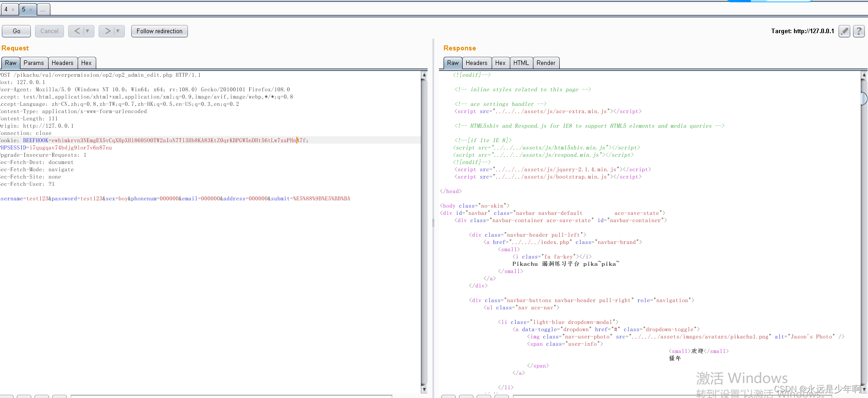Click the index.php navbar-brand anchor line

coord(563,242)
